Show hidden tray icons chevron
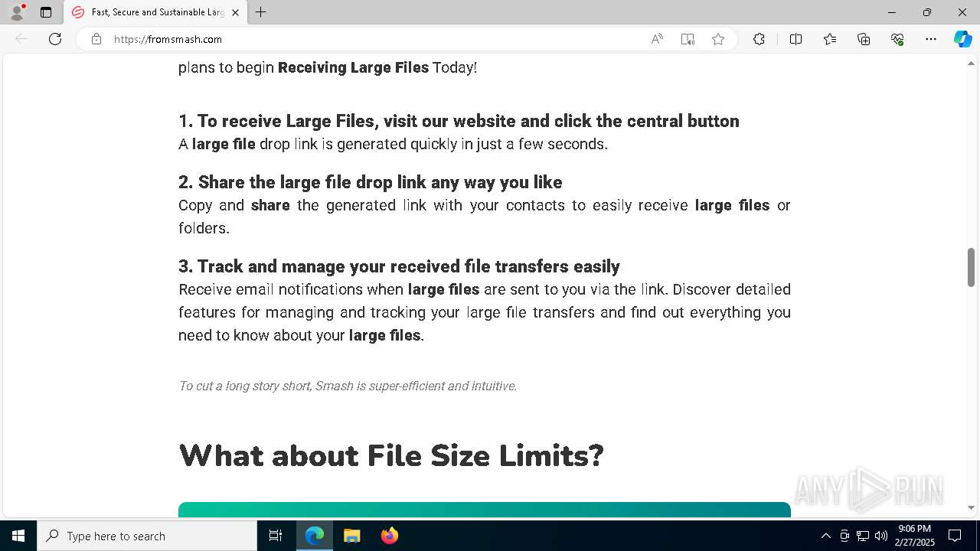980x551 pixels. [x=825, y=536]
